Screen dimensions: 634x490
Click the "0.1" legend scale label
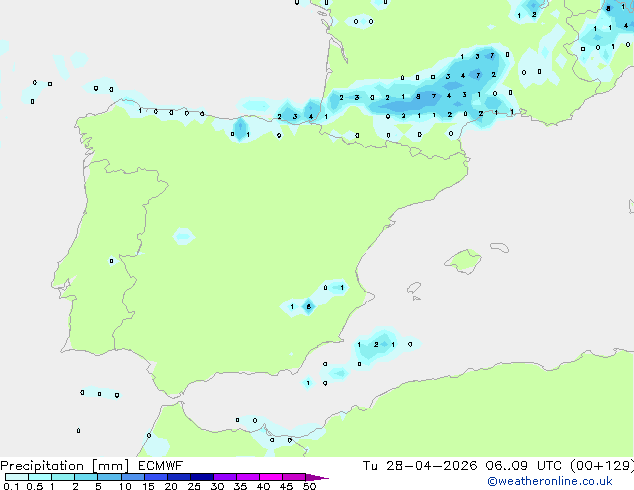click(11, 486)
